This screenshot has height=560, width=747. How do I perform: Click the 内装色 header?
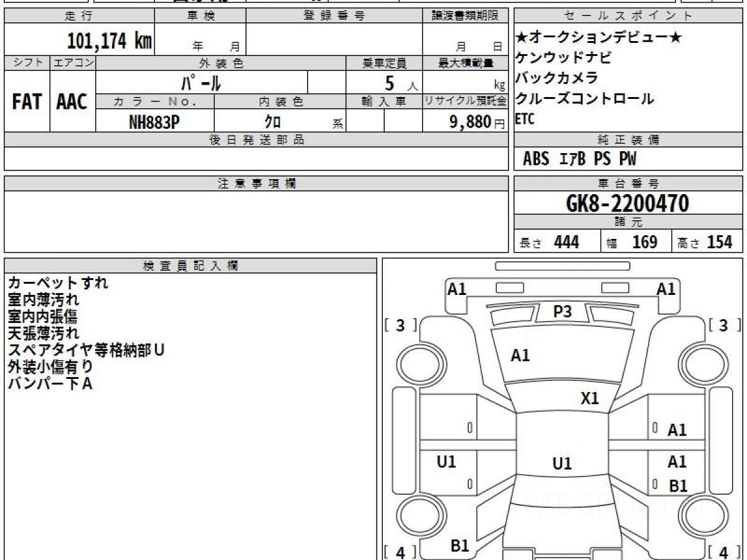click(280, 101)
